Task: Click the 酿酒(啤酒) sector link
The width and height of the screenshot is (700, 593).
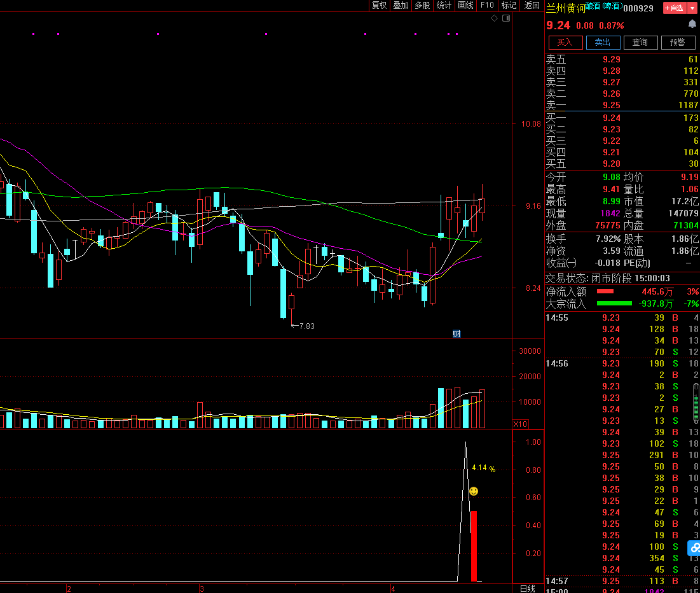Action: pos(604,6)
